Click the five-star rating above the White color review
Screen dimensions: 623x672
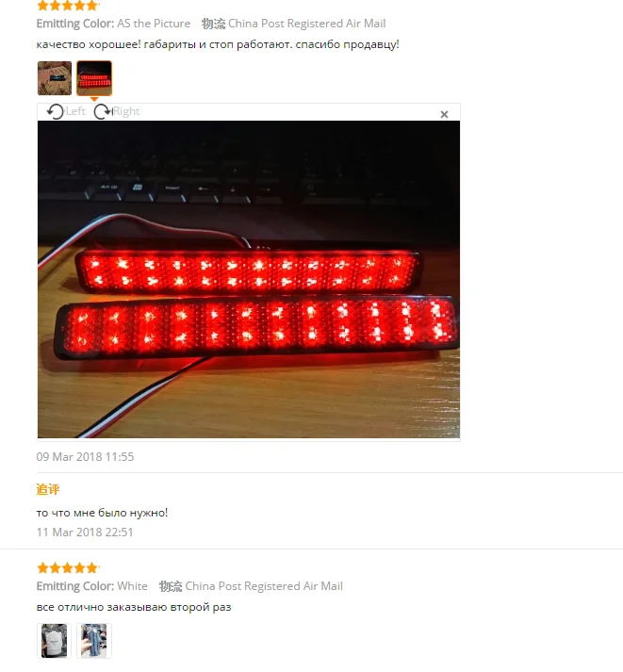click(x=68, y=568)
